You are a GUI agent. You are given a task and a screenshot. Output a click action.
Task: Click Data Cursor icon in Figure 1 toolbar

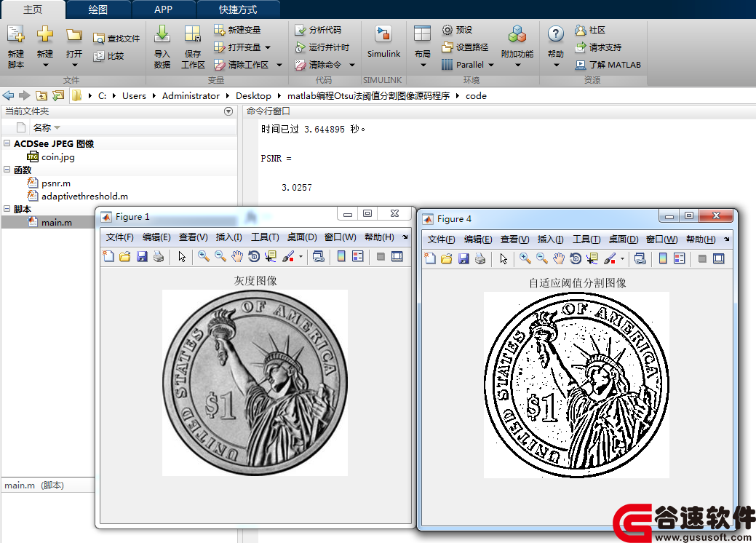[270, 256]
